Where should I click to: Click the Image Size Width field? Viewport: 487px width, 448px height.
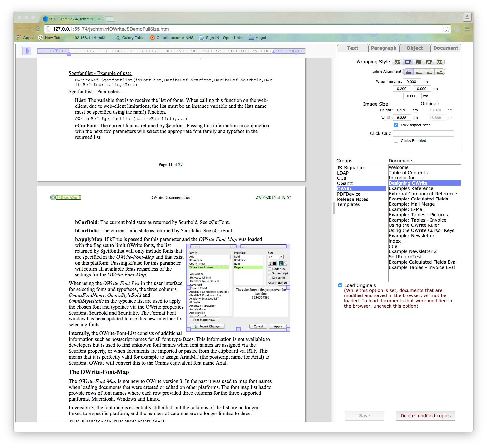coord(402,118)
